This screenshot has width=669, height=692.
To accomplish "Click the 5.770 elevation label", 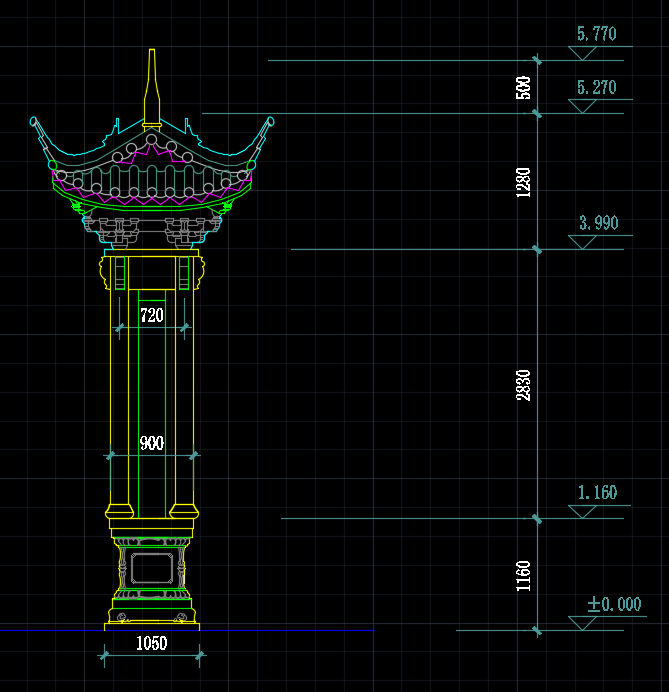I will [597, 34].
